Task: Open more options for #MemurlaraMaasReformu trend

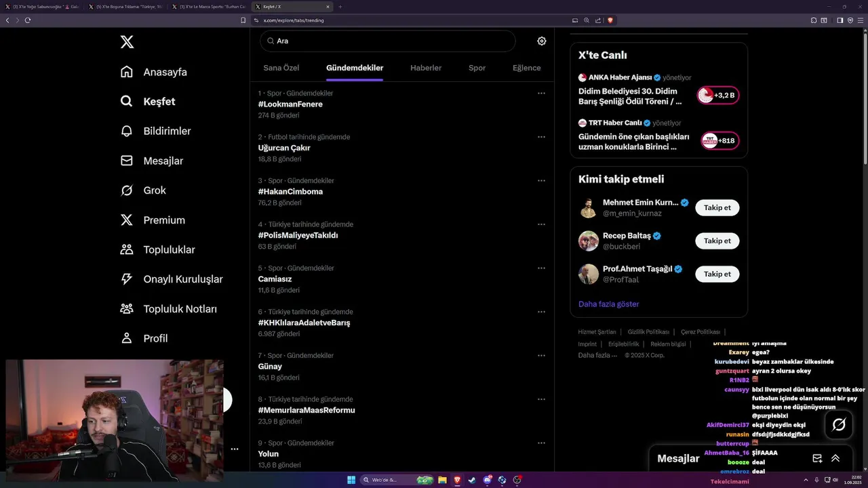Action: (541, 399)
